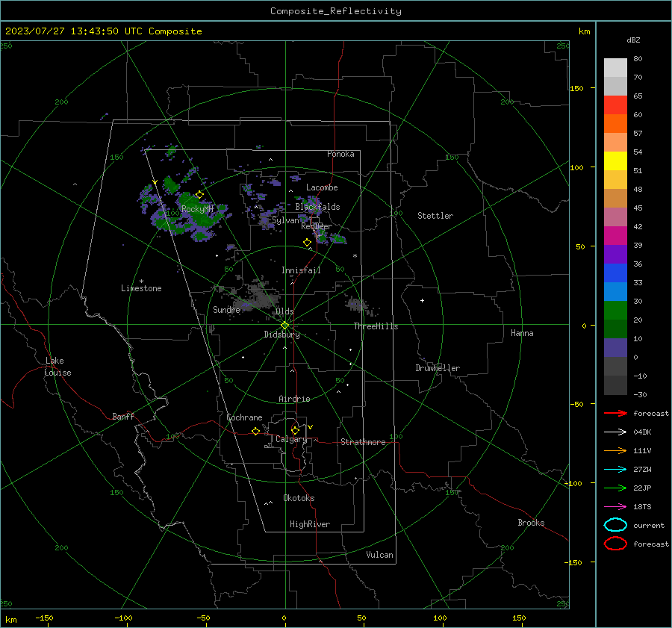The image size is (672, 628).
Task: Select the yellow diamond marker above Calgary
Action: pyautogui.click(x=295, y=430)
